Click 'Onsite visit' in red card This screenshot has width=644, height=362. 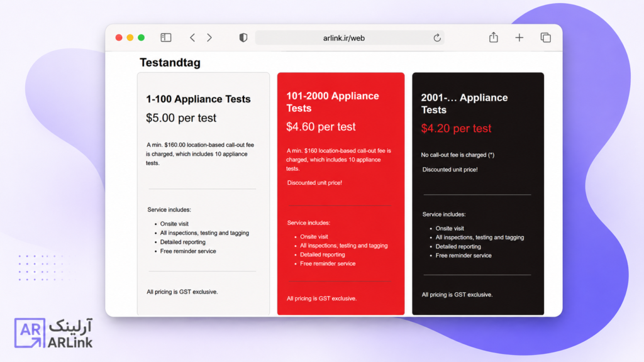click(x=314, y=236)
